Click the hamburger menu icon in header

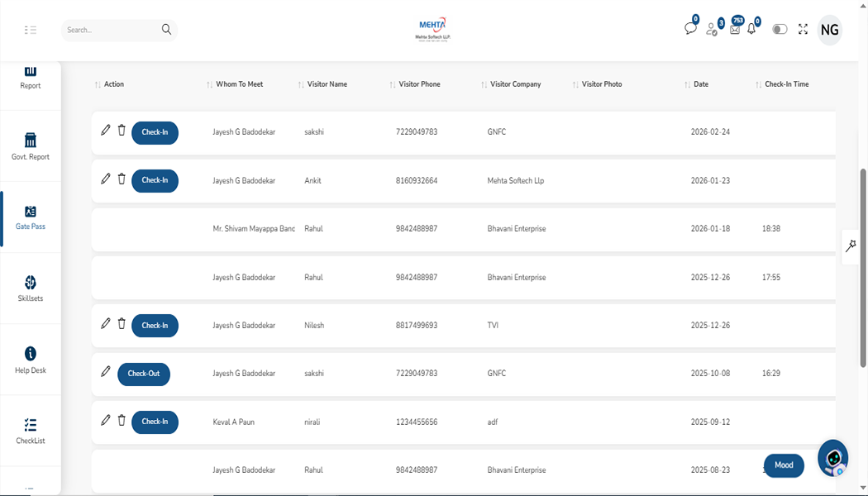point(31,30)
